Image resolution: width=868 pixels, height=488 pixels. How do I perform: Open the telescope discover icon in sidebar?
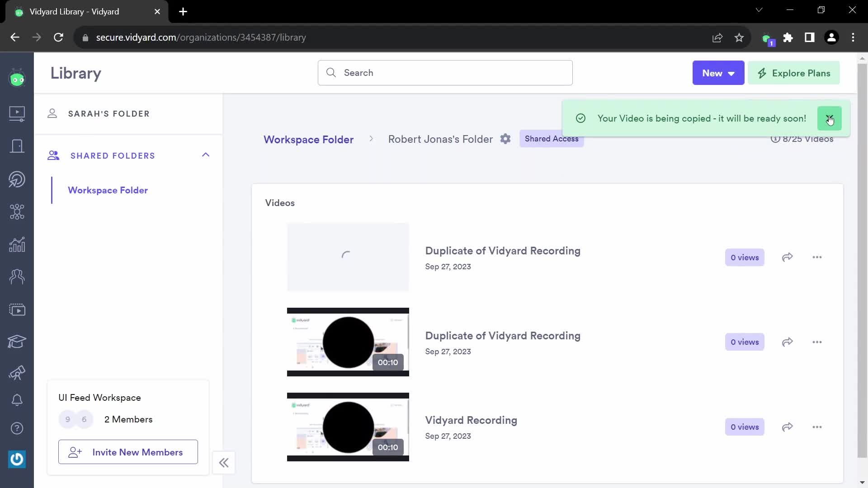tap(17, 373)
